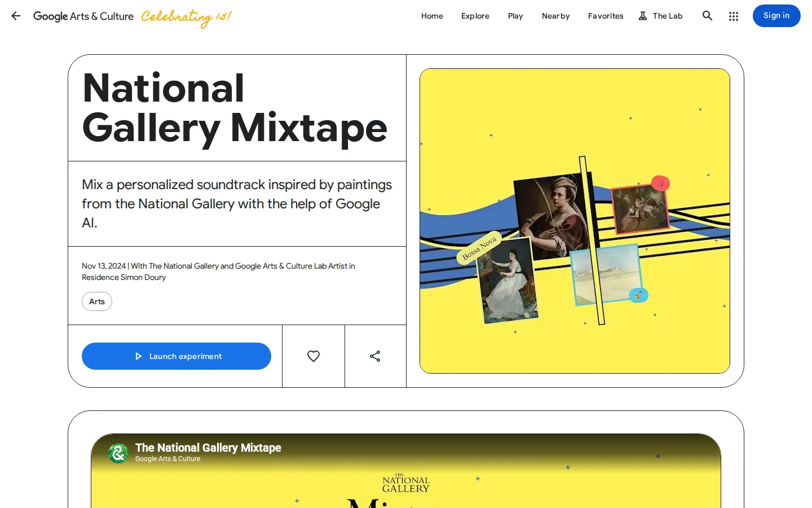Open The Lab menu item
The height and width of the screenshot is (508, 812).
(x=660, y=16)
